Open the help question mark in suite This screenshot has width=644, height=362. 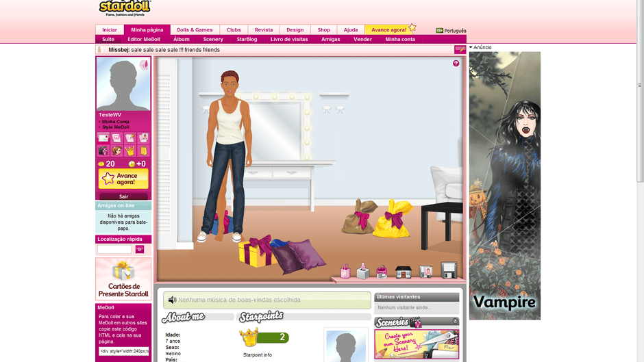(x=456, y=63)
